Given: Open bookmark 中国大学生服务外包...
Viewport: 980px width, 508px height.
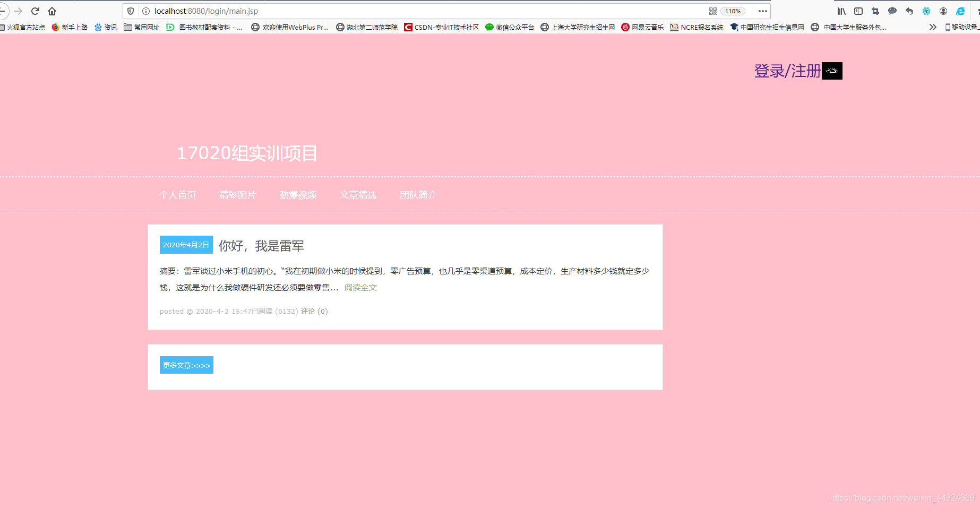Looking at the screenshot, I should click(849, 27).
